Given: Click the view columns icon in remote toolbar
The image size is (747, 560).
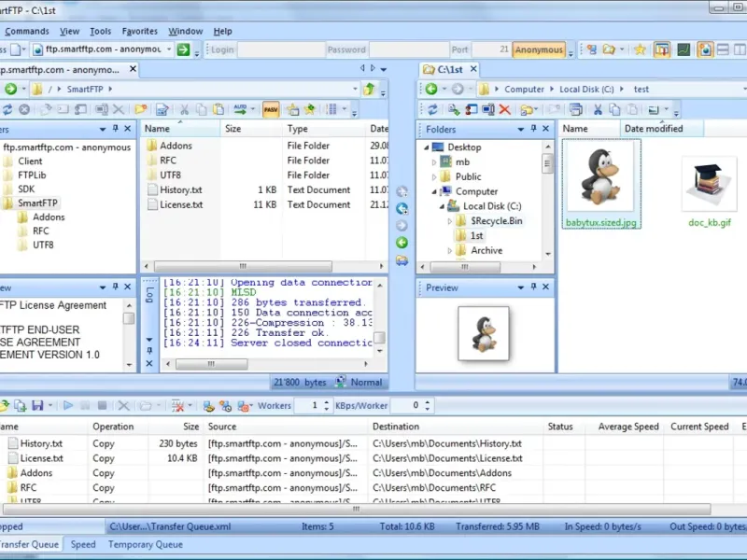Looking at the screenshot, I should tap(331, 109).
